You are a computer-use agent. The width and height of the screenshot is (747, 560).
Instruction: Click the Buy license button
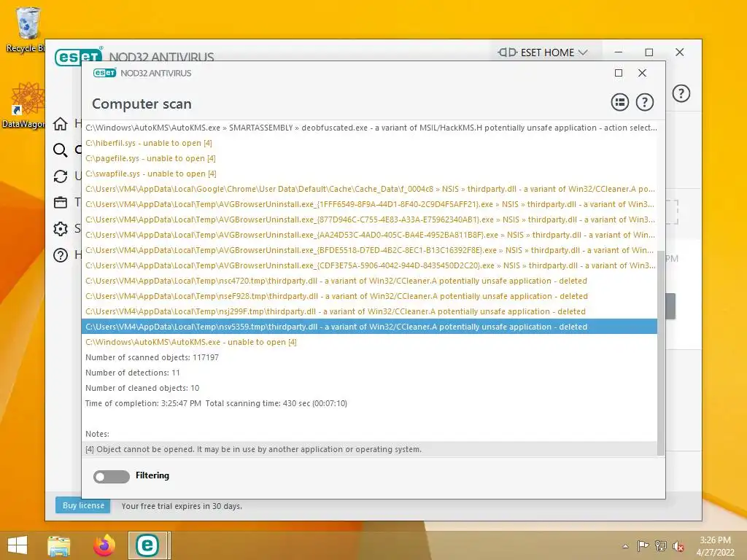[x=83, y=505]
